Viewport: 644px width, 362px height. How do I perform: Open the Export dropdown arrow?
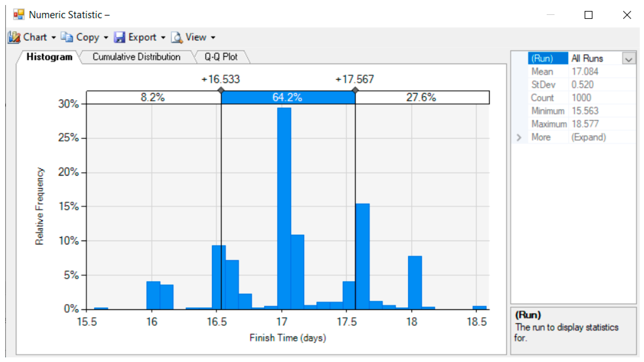point(163,38)
